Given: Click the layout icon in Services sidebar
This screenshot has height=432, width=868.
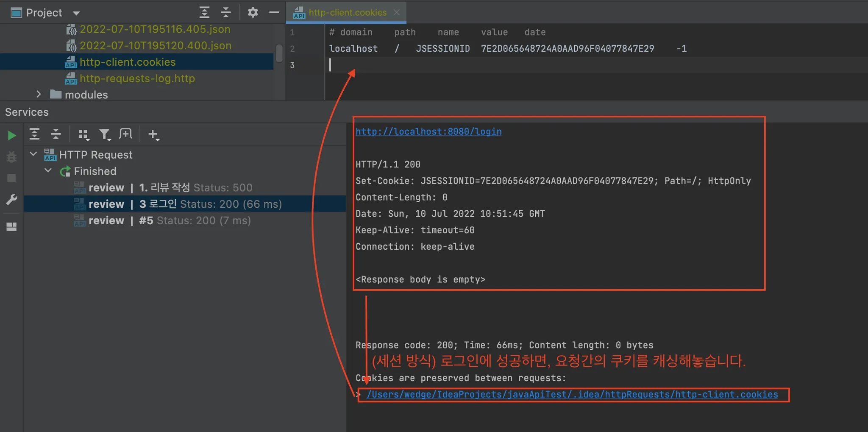Looking at the screenshot, I should click(11, 227).
